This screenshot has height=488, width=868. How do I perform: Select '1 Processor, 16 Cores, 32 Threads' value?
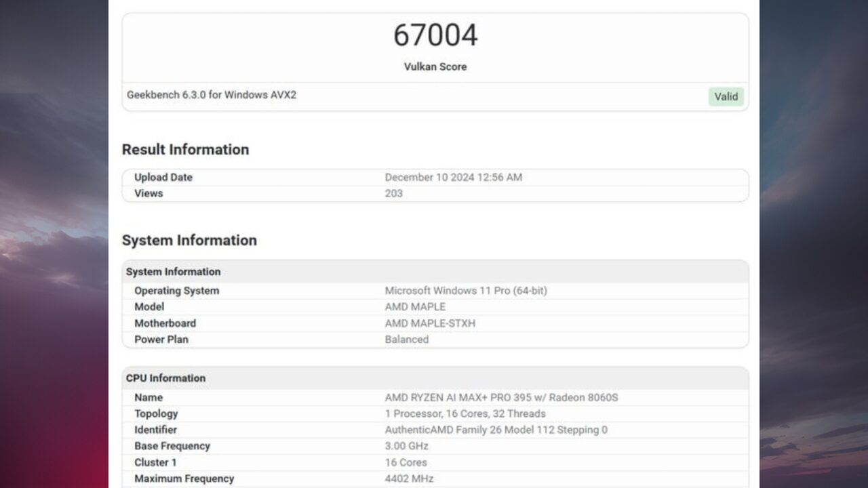465,413
